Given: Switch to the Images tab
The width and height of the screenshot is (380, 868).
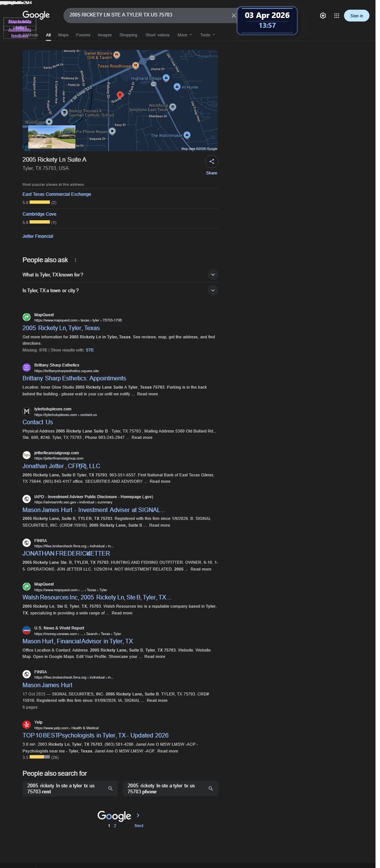Looking at the screenshot, I should pos(104,35).
